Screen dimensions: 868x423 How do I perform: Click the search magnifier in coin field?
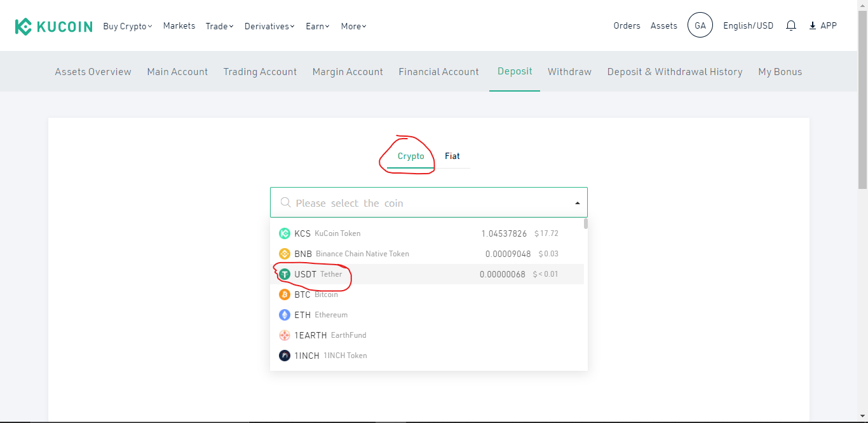pyautogui.click(x=286, y=202)
